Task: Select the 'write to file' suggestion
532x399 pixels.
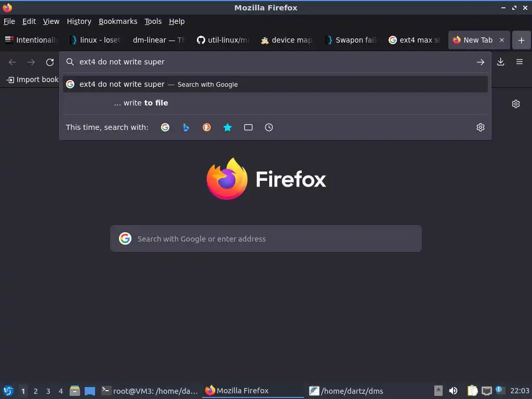Action: point(275,103)
